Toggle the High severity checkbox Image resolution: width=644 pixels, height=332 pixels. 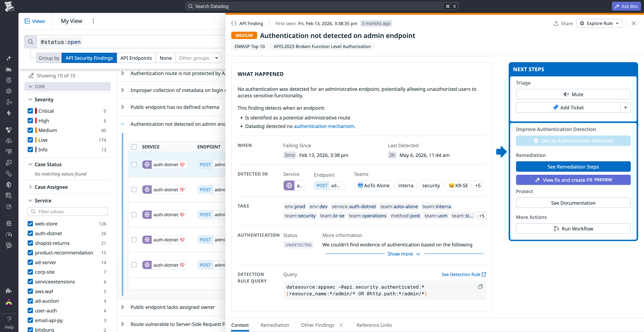point(30,121)
